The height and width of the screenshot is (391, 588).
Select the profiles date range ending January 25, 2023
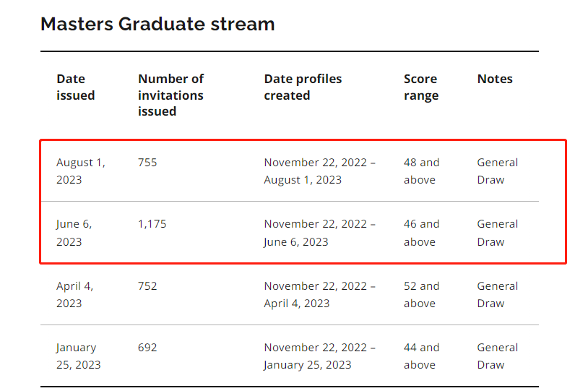(x=319, y=356)
